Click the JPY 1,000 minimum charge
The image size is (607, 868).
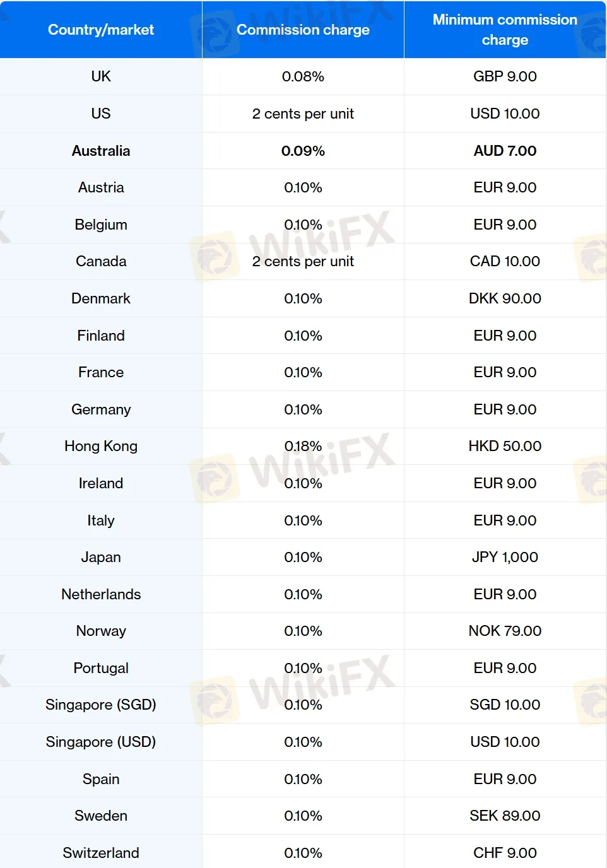click(505, 557)
